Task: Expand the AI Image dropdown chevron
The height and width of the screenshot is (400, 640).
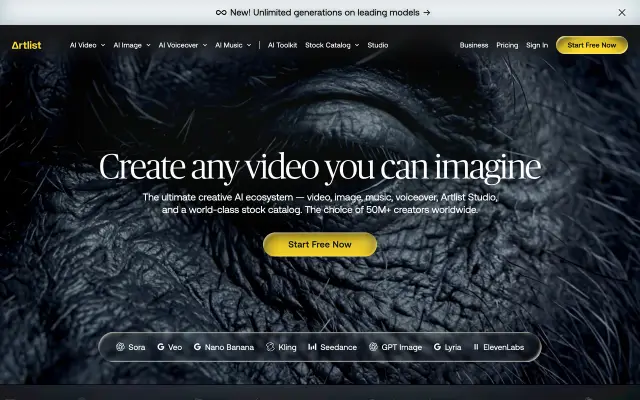Action: (148, 45)
